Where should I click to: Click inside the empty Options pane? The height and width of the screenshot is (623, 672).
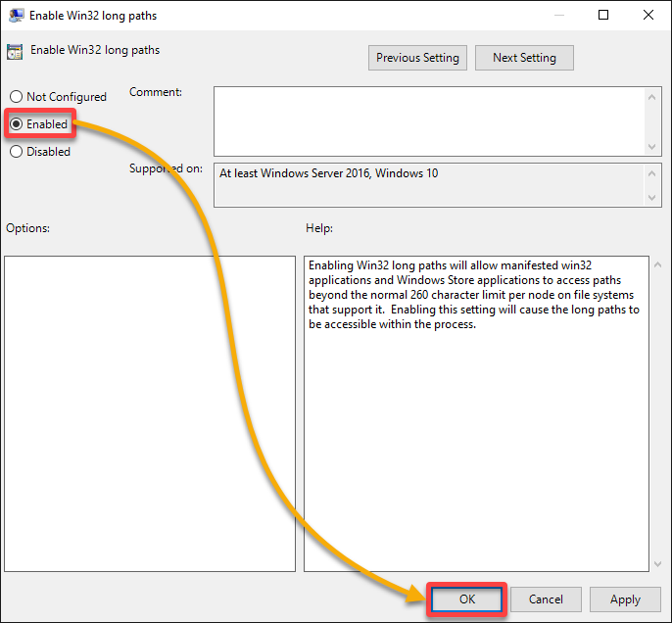click(x=150, y=413)
